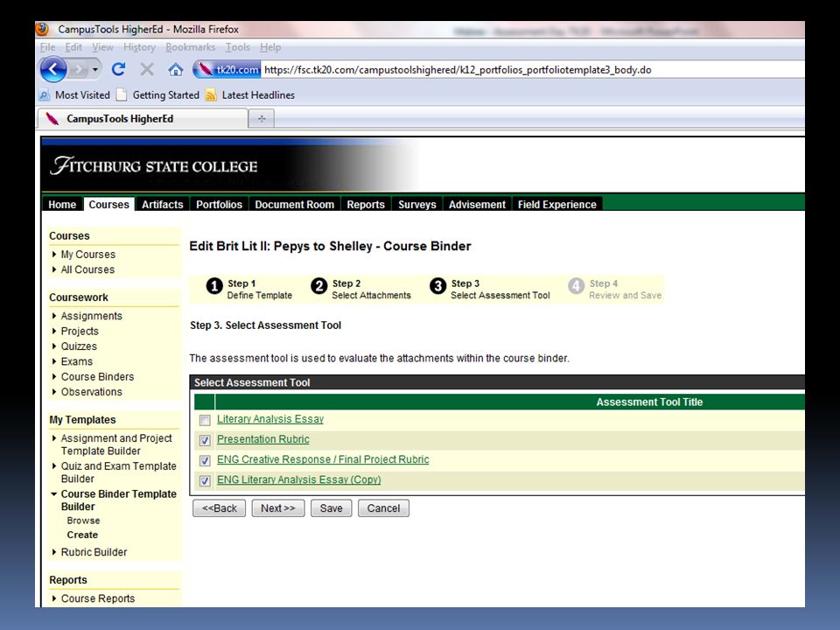Image resolution: width=840 pixels, height=630 pixels.
Task: Open ENG Creative Response / Final Project Rubric link
Action: tap(323, 459)
